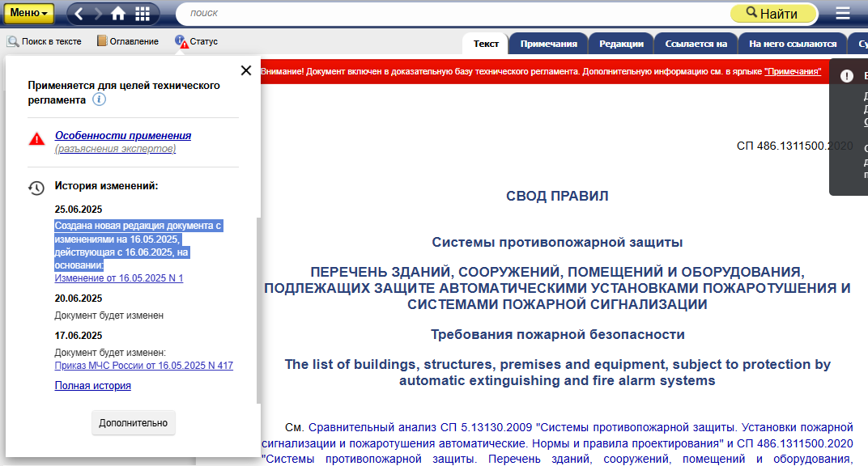
Task: Select the date 20.06.2025 entry
Action: (79, 299)
